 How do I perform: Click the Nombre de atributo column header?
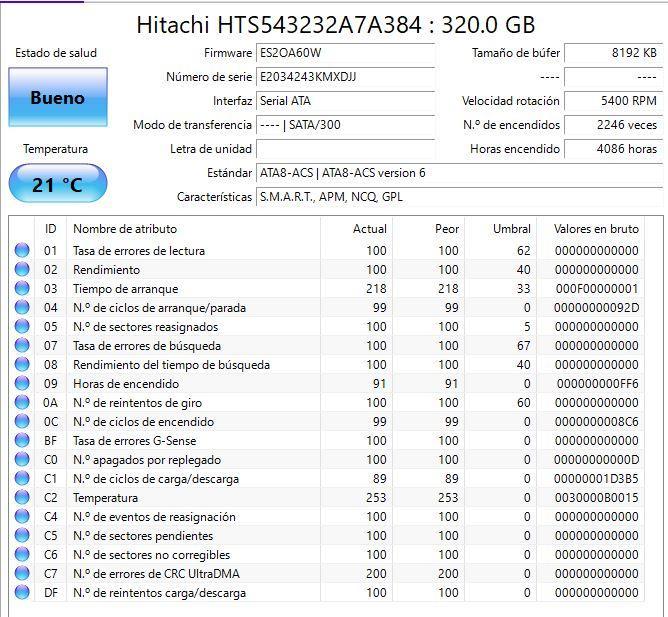pos(194,229)
